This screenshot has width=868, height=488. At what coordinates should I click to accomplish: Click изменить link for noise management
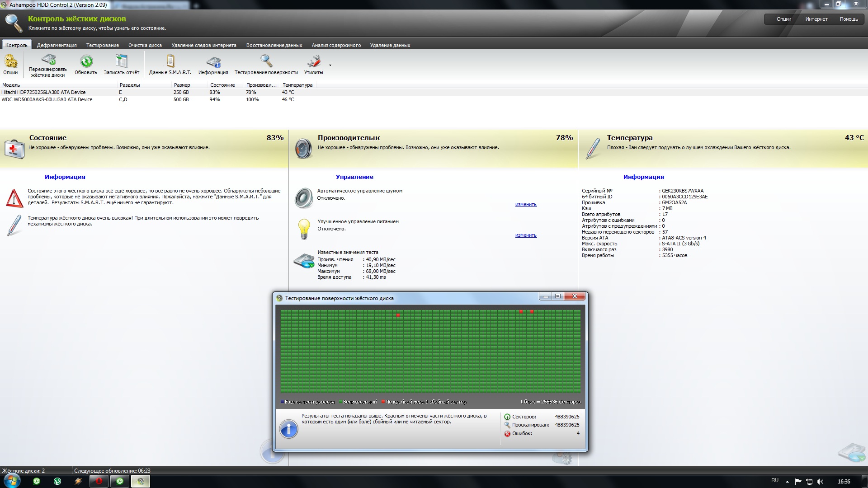(526, 205)
